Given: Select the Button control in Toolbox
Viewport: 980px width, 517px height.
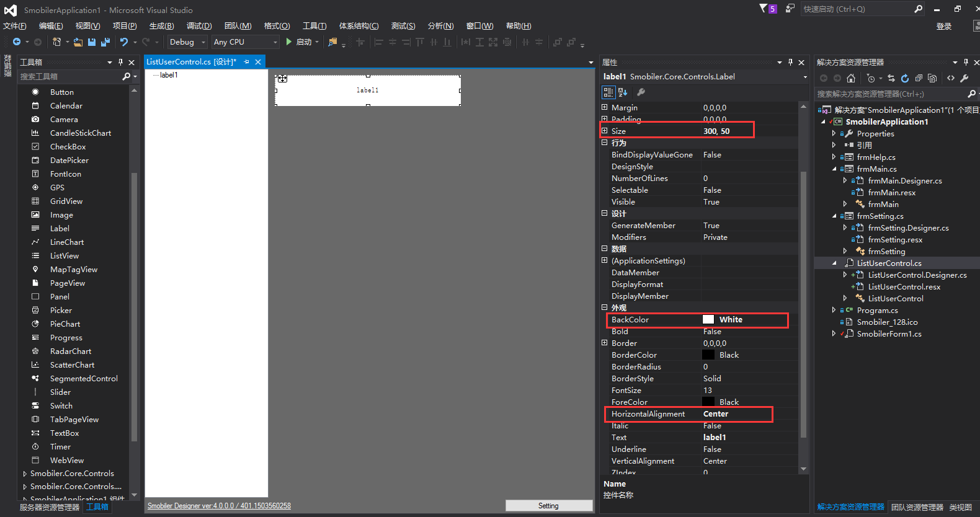Looking at the screenshot, I should (x=62, y=92).
